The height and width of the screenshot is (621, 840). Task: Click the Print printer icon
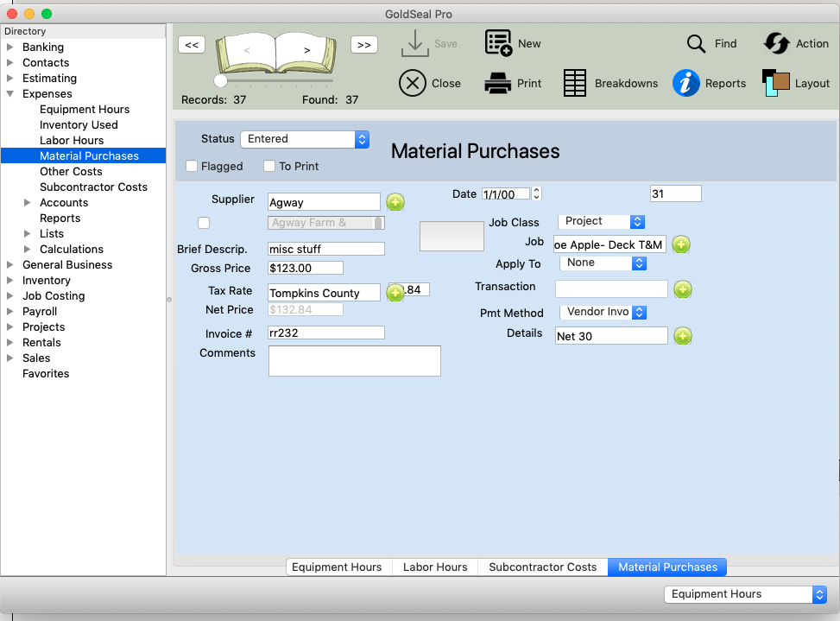click(x=497, y=83)
